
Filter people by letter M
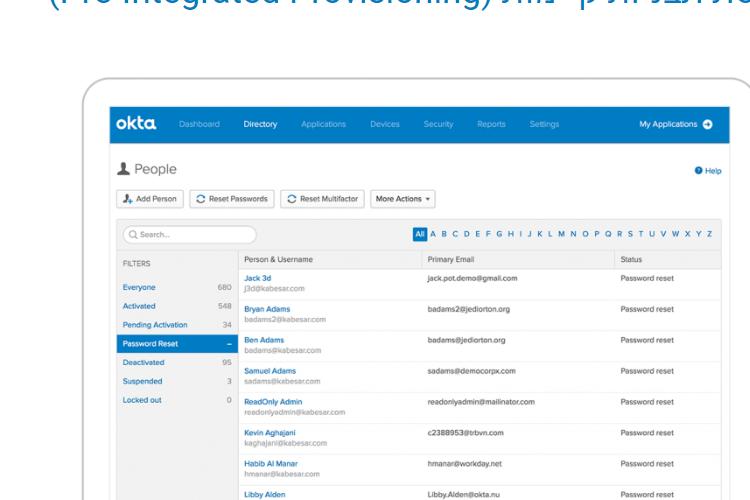tap(561, 234)
